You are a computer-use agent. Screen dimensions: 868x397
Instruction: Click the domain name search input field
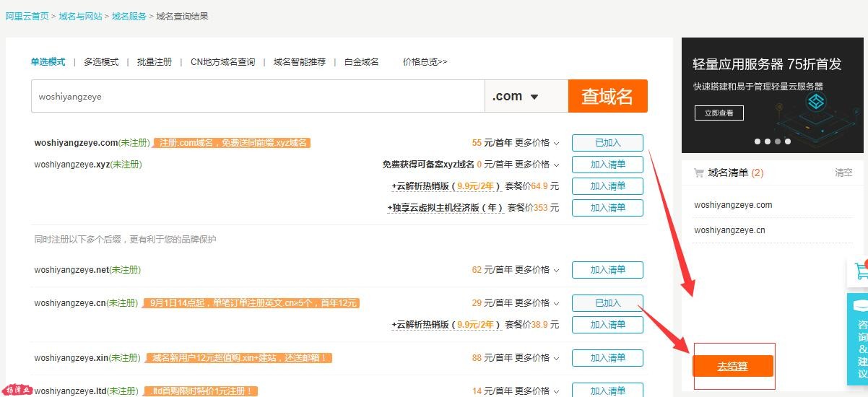pyautogui.click(x=258, y=96)
